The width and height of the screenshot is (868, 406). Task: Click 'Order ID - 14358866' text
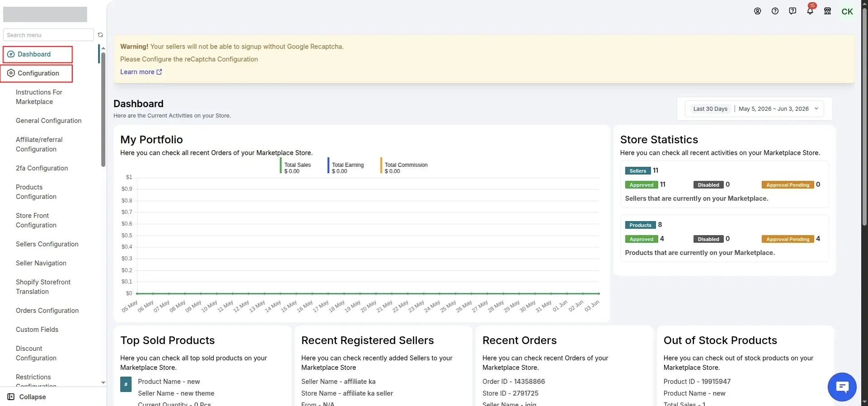tap(514, 382)
